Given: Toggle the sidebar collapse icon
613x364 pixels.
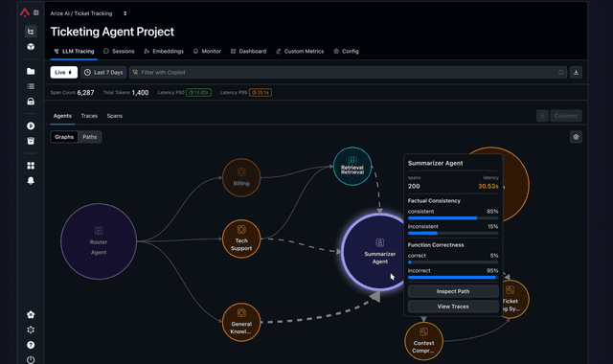Looking at the screenshot, I should [x=36, y=12].
